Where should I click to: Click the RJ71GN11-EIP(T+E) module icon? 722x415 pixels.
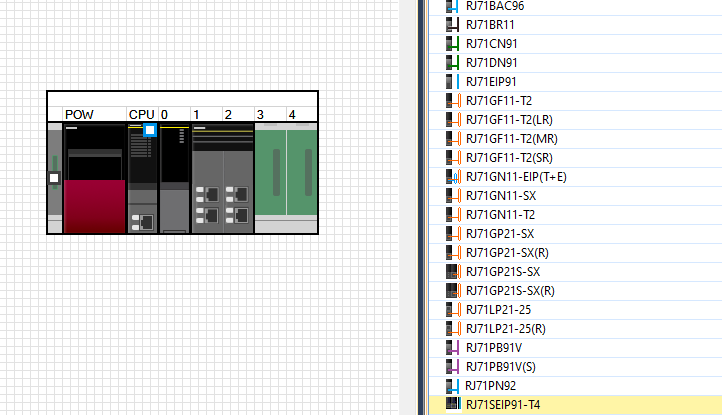point(452,177)
